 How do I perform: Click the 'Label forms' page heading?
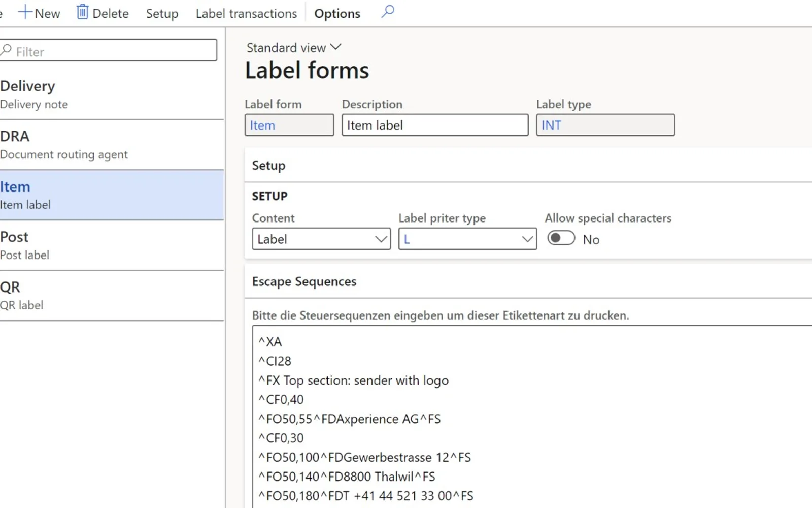point(307,70)
